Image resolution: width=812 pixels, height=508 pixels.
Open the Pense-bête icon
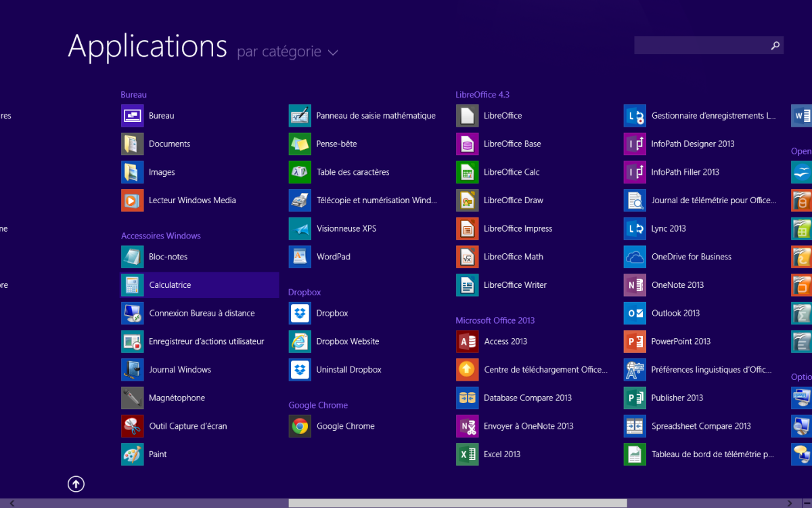[x=300, y=144]
